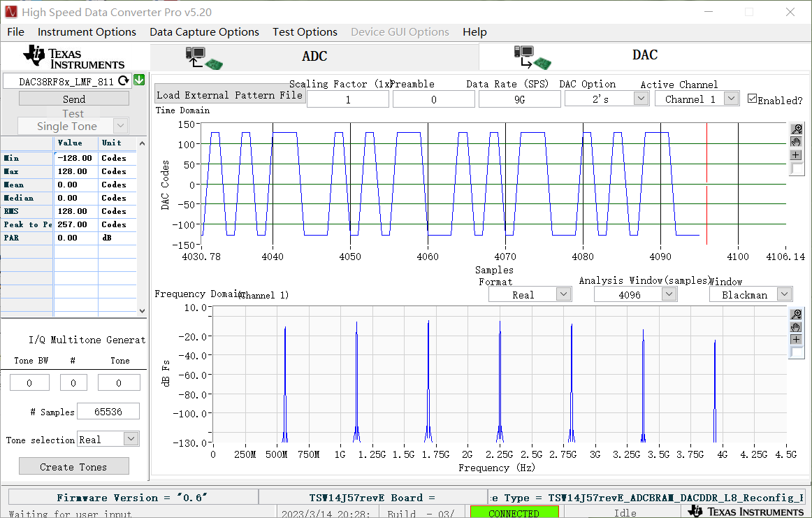The image size is (812, 518).
Task: Click the Send button
Action: (74, 99)
